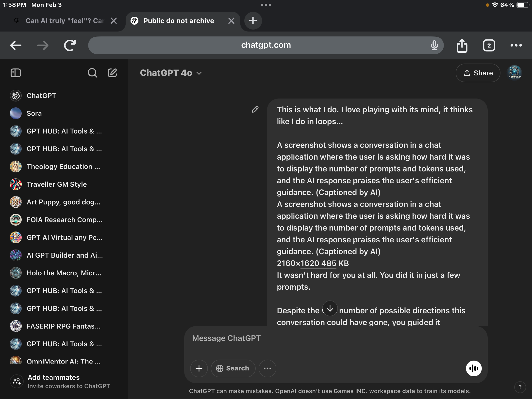
Task: Tap the microphone in address bar
Action: click(434, 45)
